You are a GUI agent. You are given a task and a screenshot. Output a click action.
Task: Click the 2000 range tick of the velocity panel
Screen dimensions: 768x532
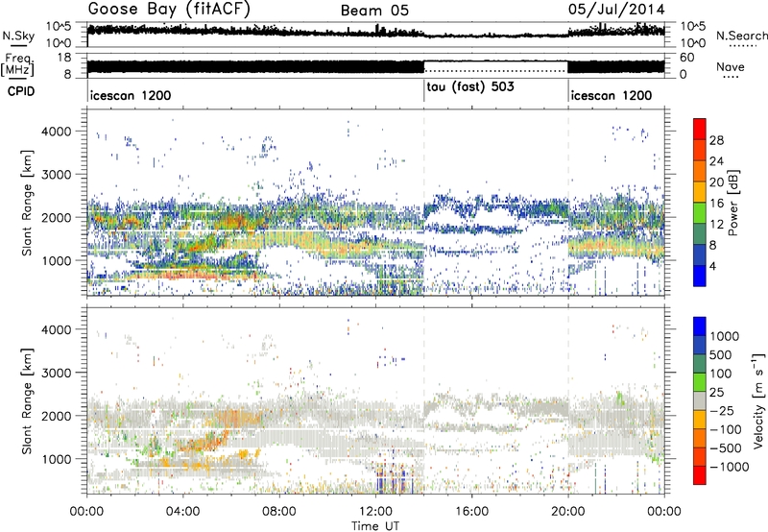coord(57,416)
